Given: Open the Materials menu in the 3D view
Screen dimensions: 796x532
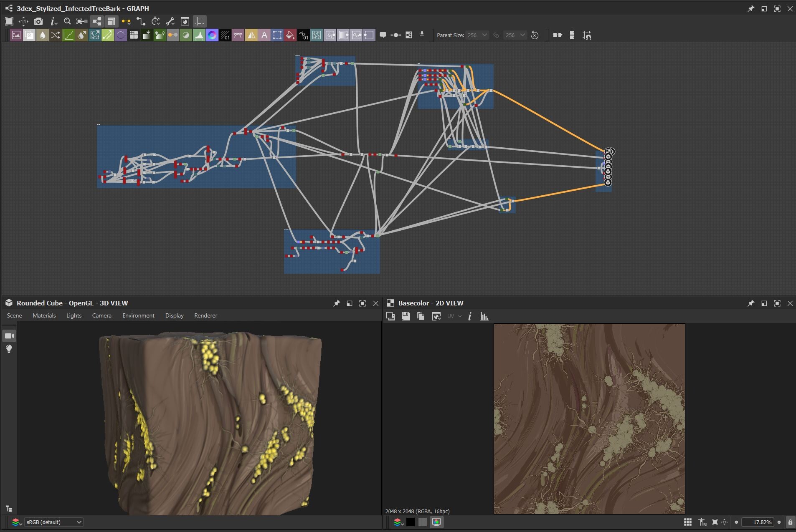Looking at the screenshot, I should point(44,315).
